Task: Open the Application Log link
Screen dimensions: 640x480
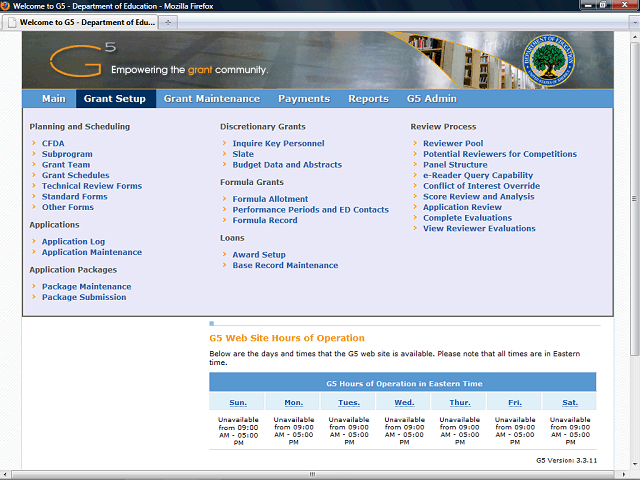Action: point(73,242)
